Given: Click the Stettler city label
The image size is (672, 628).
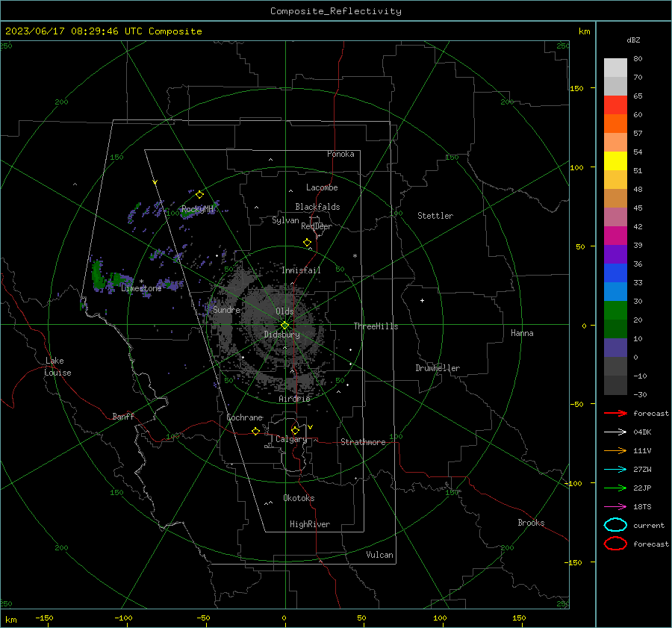Looking at the screenshot, I should [435, 216].
